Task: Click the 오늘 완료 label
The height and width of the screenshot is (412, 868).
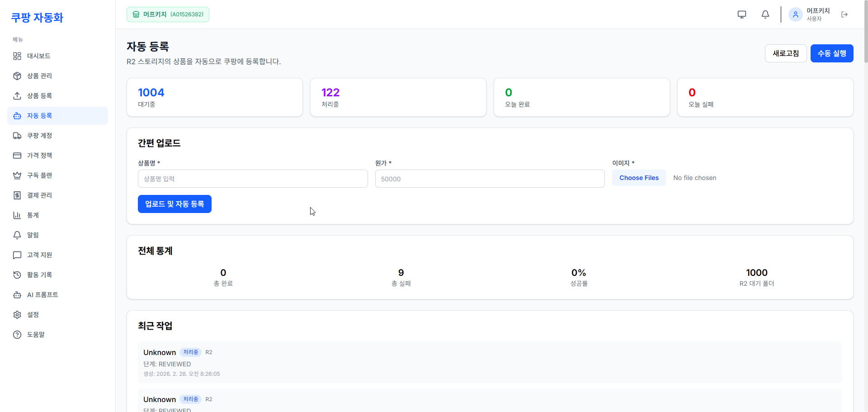Action: pyautogui.click(x=517, y=104)
